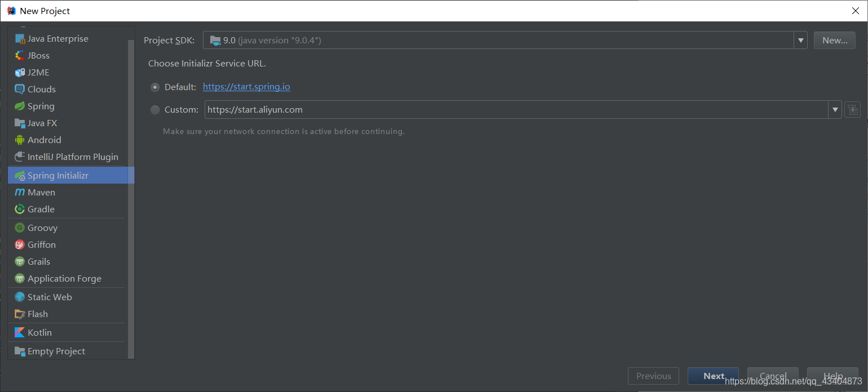The image size is (868, 392).
Task: Click the Cancel button
Action: click(773, 376)
